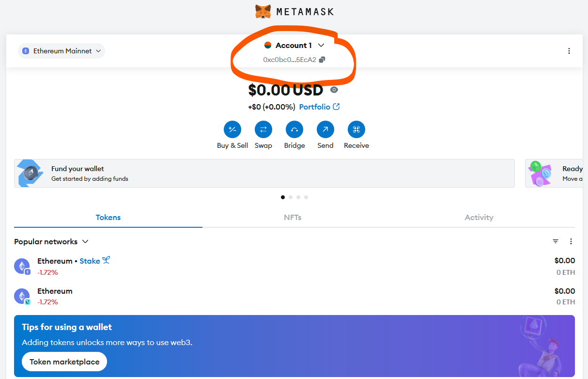The width and height of the screenshot is (588, 379).
Task: Click the first Ethereum token logo
Action: coord(22,266)
